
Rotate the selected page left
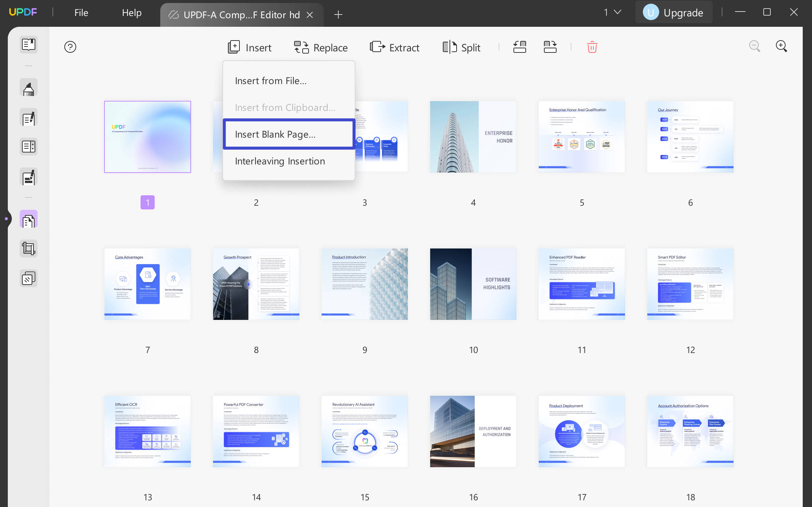coord(519,47)
